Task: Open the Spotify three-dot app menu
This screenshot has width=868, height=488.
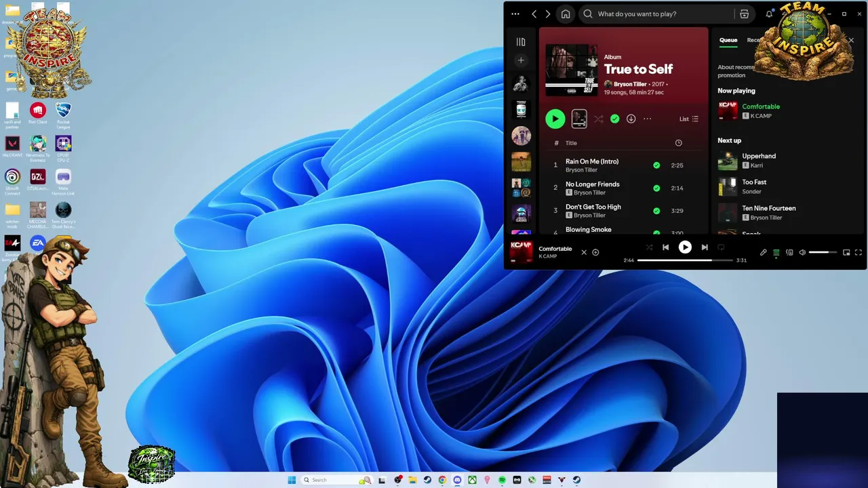Action: click(515, 14)
